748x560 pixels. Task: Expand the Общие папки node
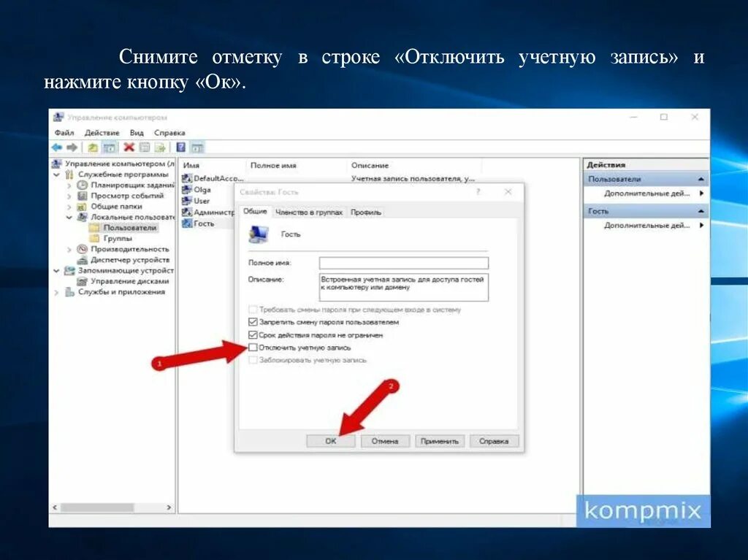69,207
